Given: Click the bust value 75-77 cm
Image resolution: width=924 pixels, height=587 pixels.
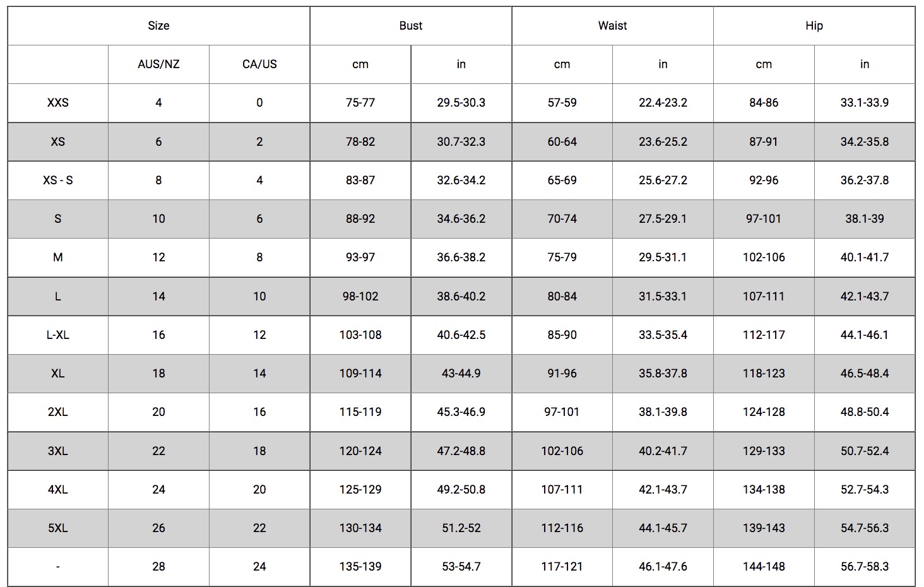Looking at the screenshot, I should 360,103.
